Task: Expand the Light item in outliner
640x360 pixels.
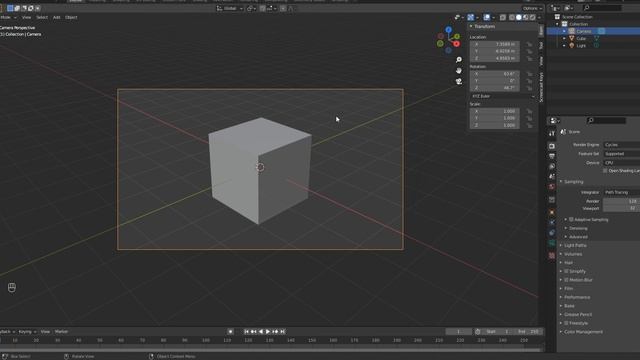Action: (x=564, y=46)
